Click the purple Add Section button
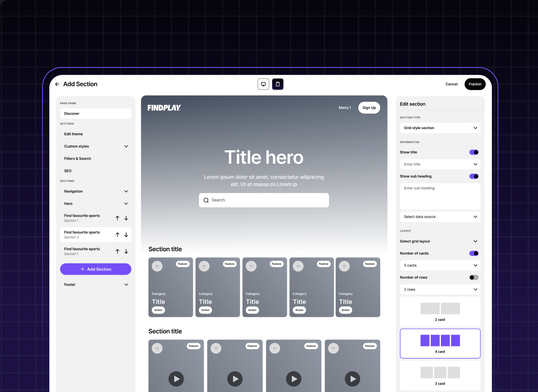 click(95, 269)
